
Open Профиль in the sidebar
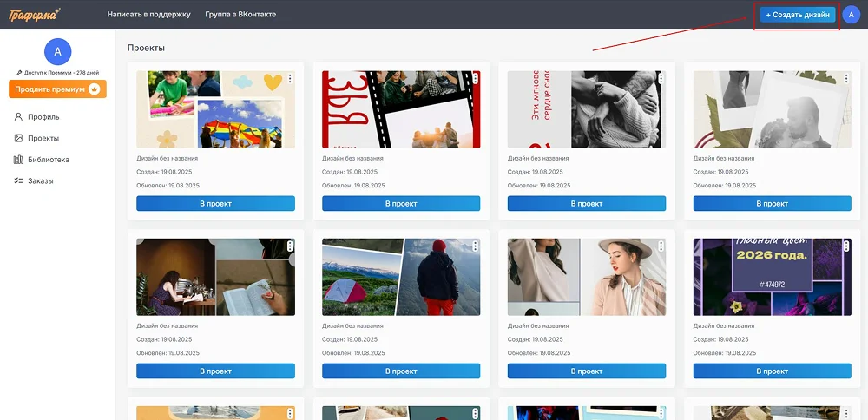[x=43, y=116]
